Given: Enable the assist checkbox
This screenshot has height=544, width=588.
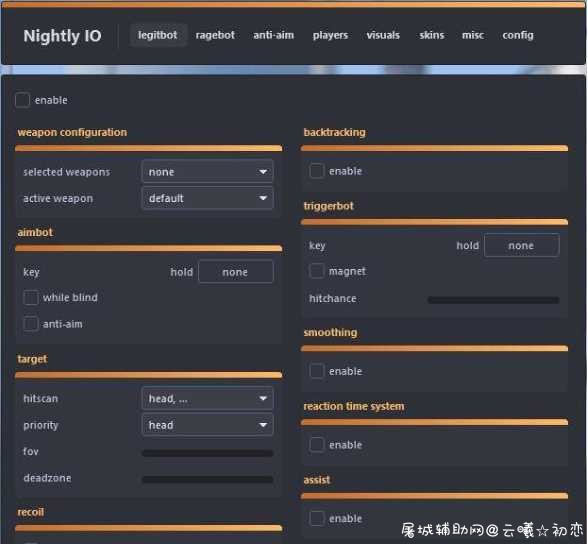Looking at the screenshot, I should (316, 519).
